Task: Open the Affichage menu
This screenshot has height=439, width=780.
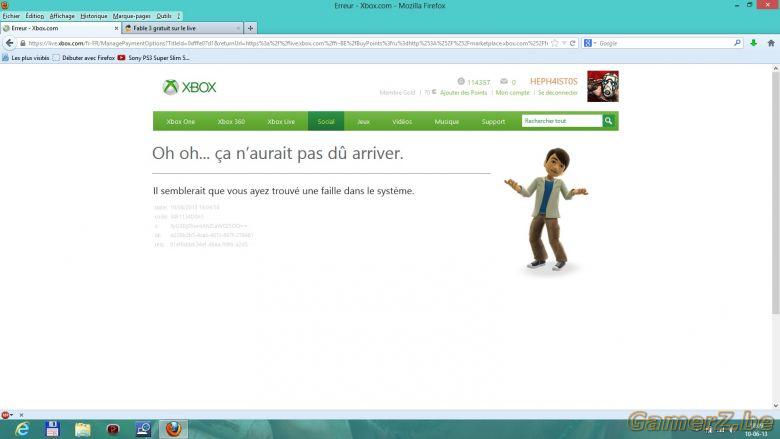Action: pos(62,16)
